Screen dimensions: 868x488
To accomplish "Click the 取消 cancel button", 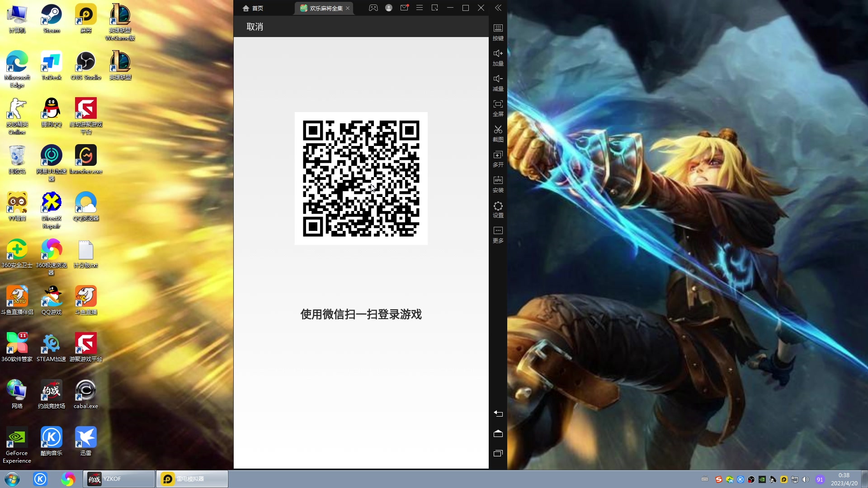I will click(x=255, y=27).
